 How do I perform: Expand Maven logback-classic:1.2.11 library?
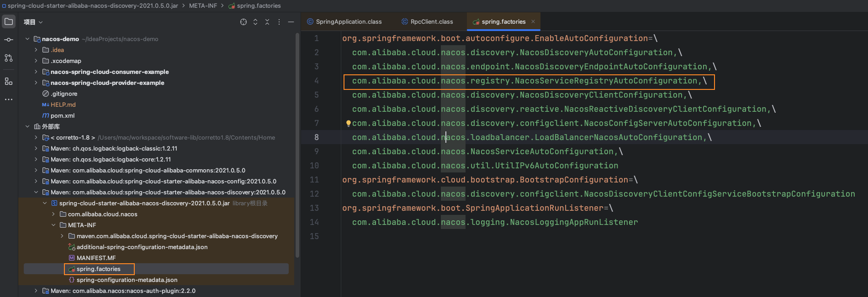click(x=36, y=148)
